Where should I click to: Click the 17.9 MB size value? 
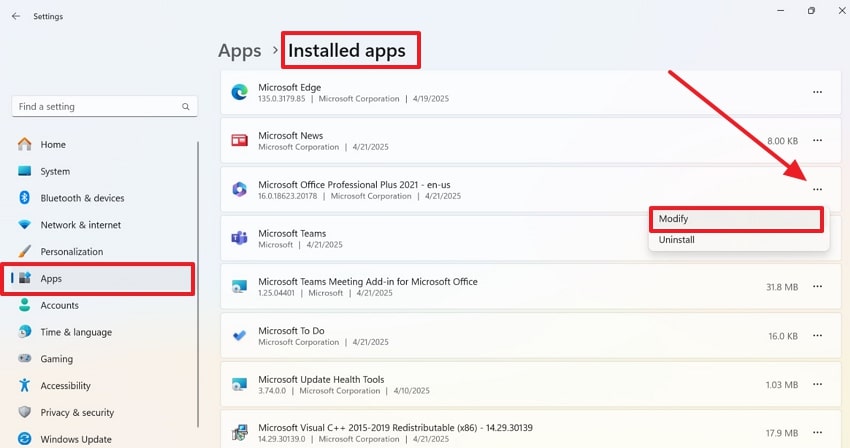click(x=782, y=433)
